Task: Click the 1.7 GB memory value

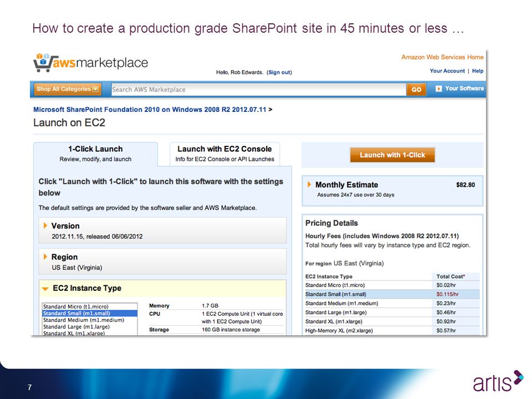Action: click(210, 306)
